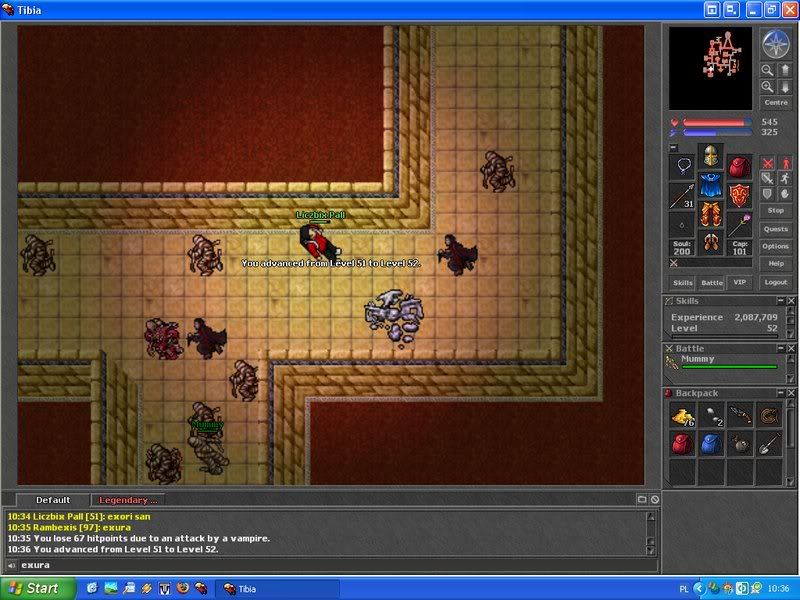Image resolution: width=800 pixels, height=600 pixels.
Task: Close the Skills panel
Action: pos(791,301)
